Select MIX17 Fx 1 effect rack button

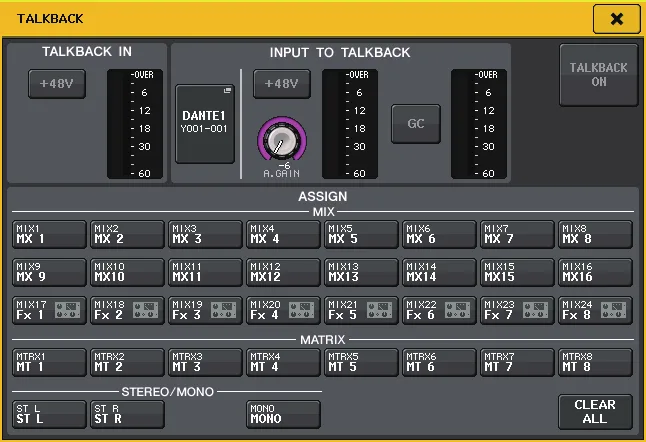49,310
